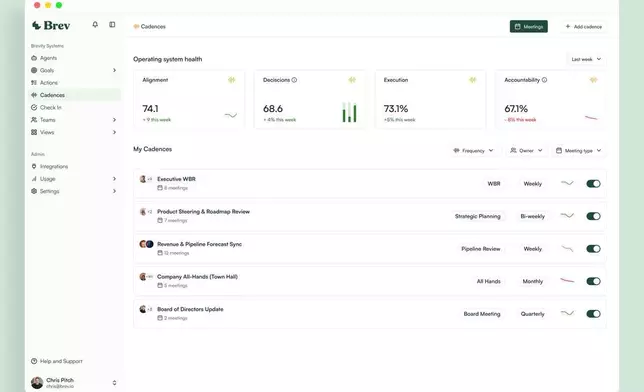The image size is (644, 392).
Task: Click the Alignment card icon
Action: click(x=232, y=80)
